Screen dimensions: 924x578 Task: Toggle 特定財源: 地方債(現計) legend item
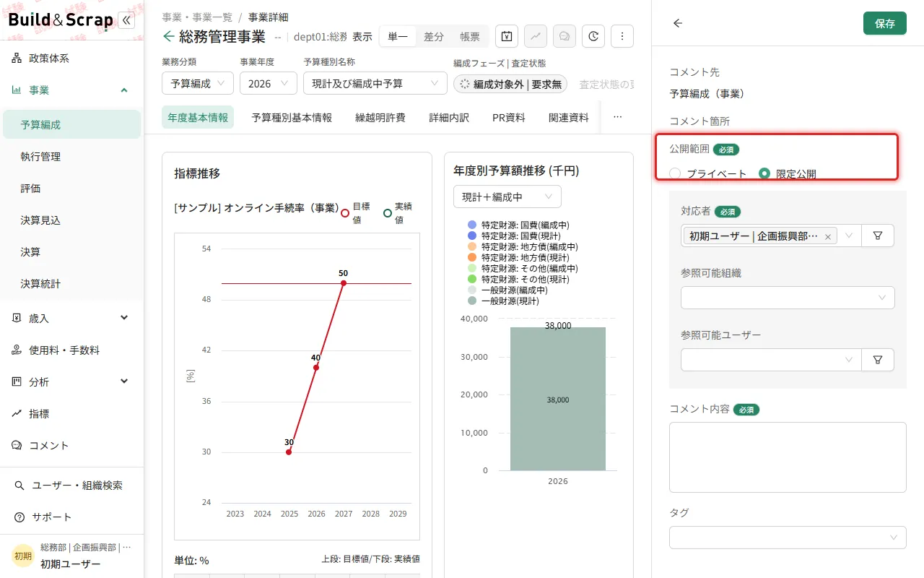tap(518, 257)
